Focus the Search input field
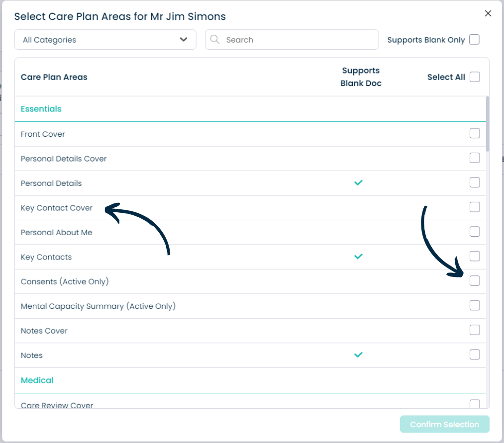Screen dimensions: 504x443 [292, 39]
